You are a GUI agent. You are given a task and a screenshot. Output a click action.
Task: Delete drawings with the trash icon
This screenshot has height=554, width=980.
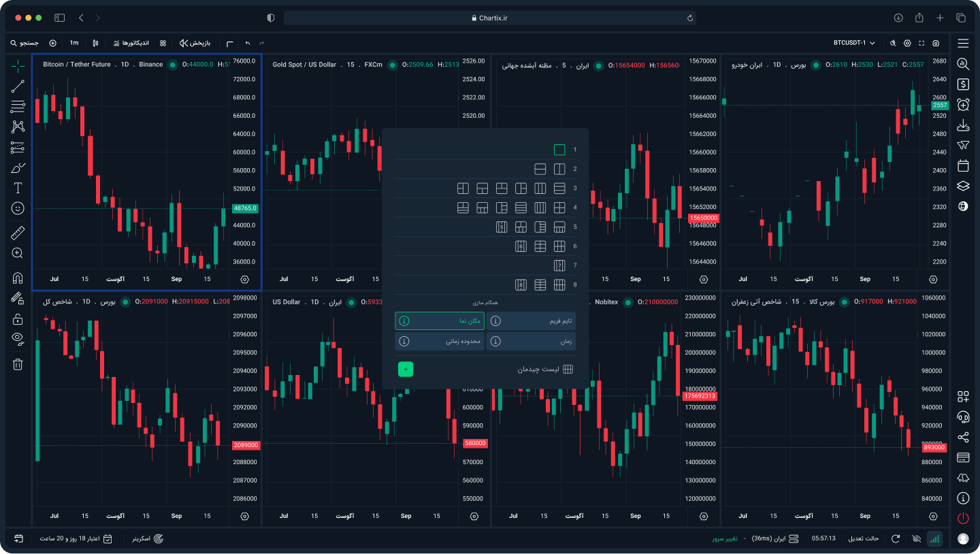pyautogui.click(x=18, y=364)
